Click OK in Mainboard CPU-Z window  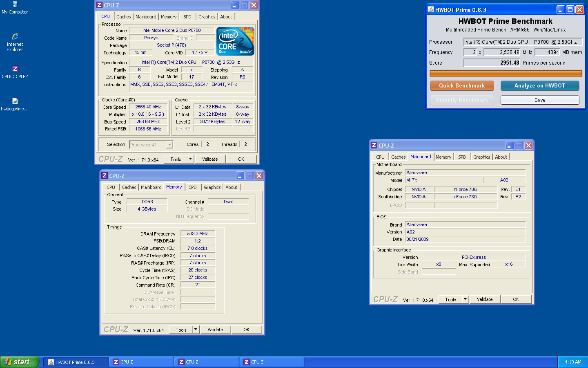click(516, 299)
